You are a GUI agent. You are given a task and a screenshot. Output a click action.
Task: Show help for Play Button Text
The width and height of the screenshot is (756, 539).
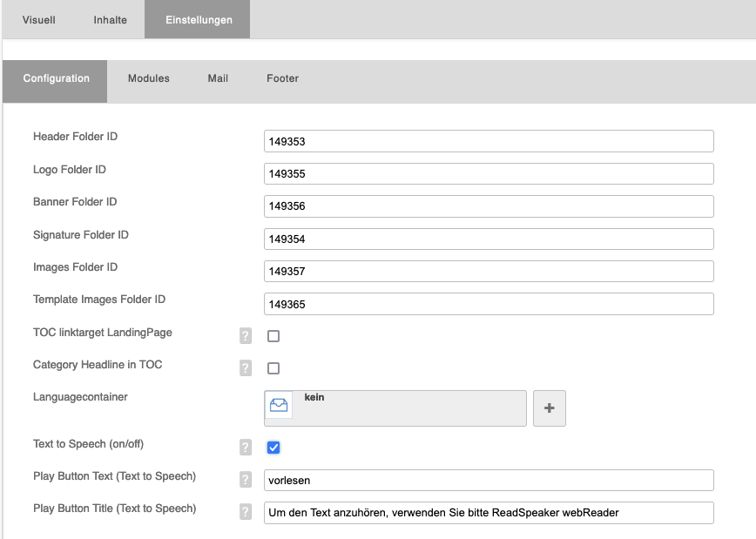point(246,479)
